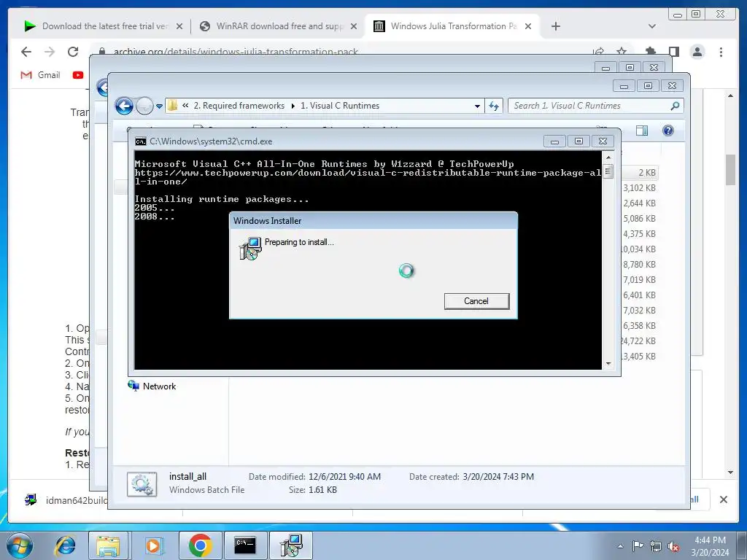Switch to cmd window from taskbar
This screenshot has width=747, height=560.
pyautogui.click(x=245, y=545)
